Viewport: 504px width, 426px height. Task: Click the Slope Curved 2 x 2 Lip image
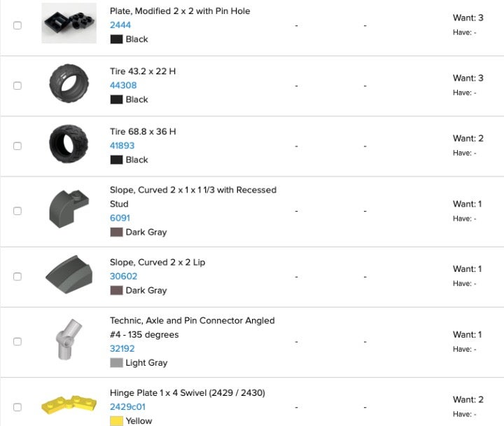point(69,275)
